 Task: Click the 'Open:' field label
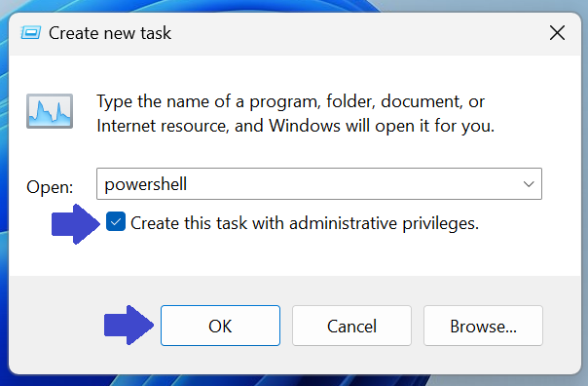50,186
